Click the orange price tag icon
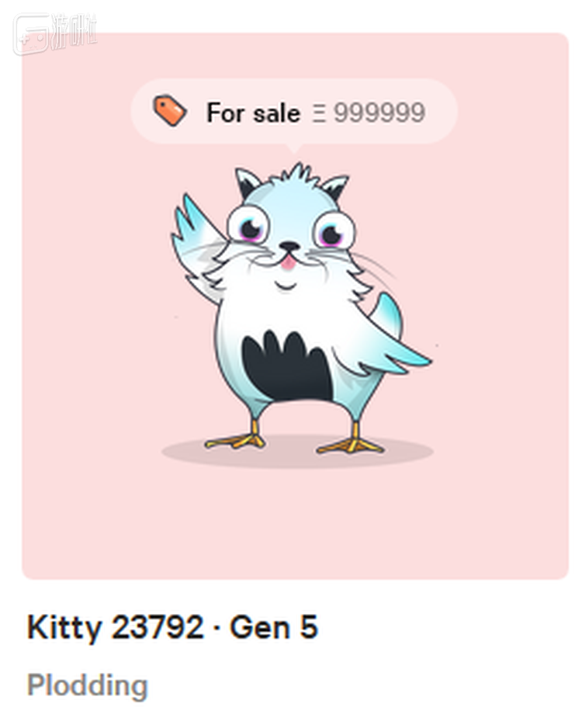The height and width of the screenshot is (728, 582). point(170,110)
